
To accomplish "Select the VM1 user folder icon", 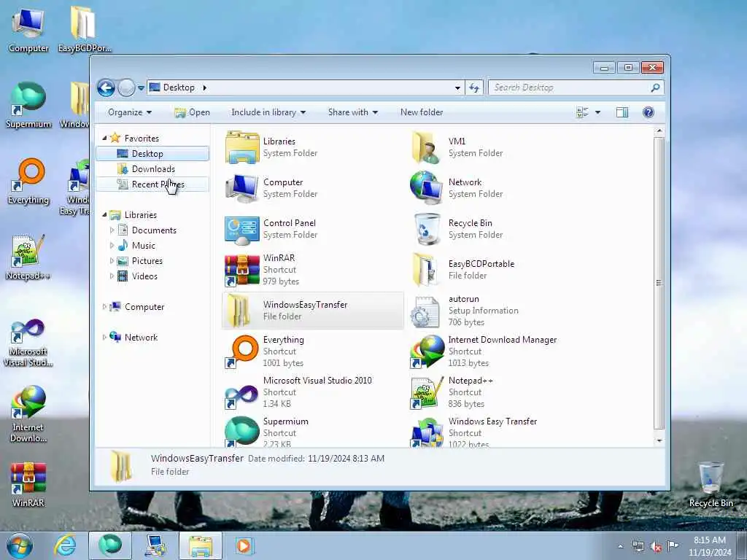I will (x=426, y=147).
